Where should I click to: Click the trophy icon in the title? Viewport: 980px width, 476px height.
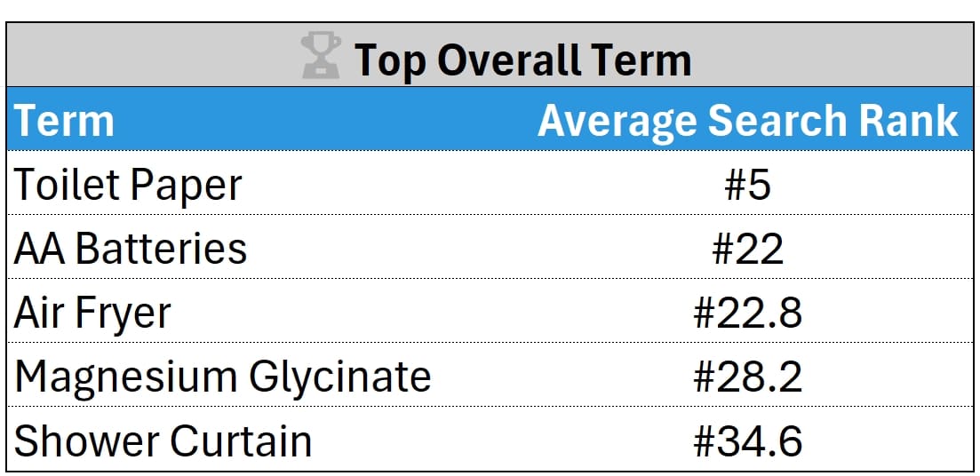pos(321,56)
